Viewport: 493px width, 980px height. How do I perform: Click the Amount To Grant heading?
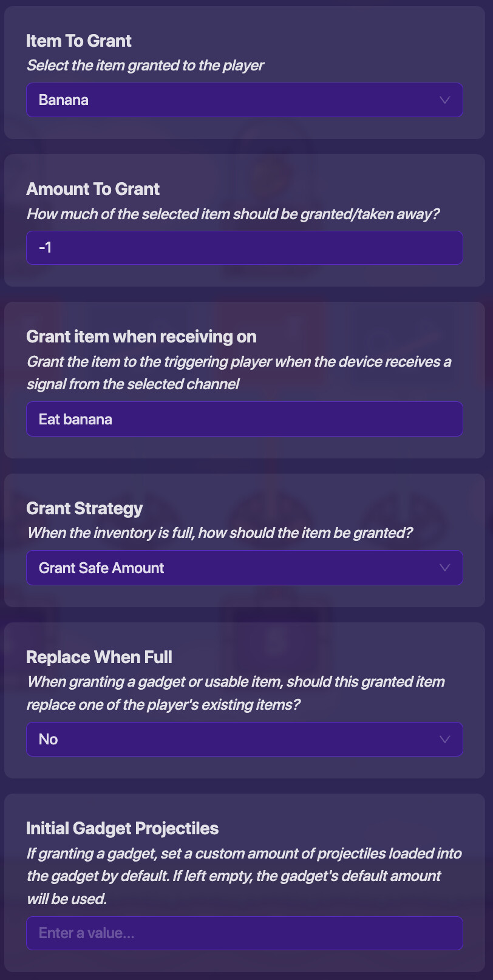93,189
